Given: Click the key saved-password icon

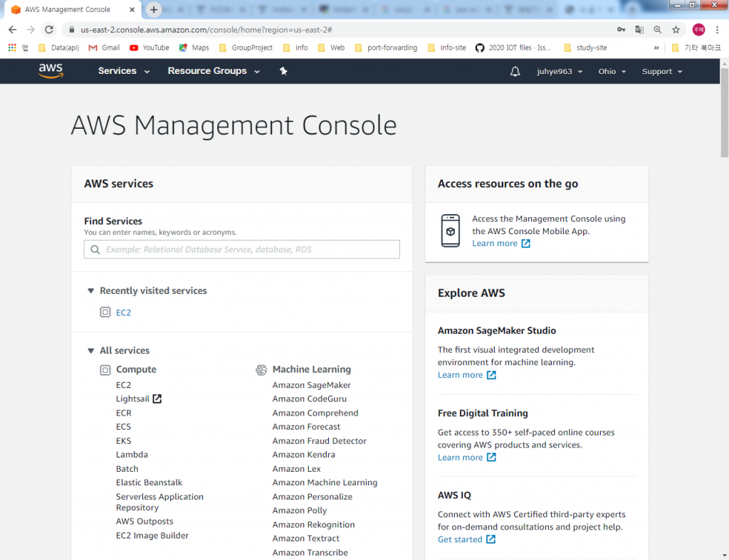Looking at the screenshot, I should click(x=621, y=30).
